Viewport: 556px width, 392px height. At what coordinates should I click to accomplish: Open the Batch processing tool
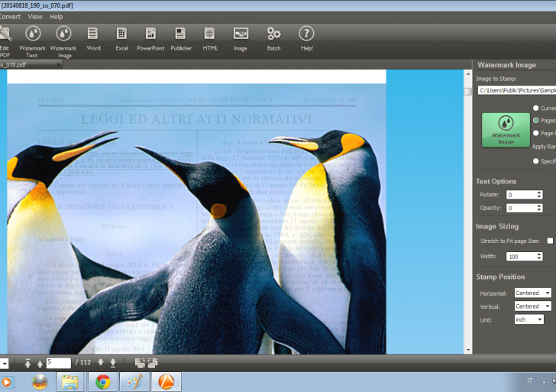(x=273, y=38)
